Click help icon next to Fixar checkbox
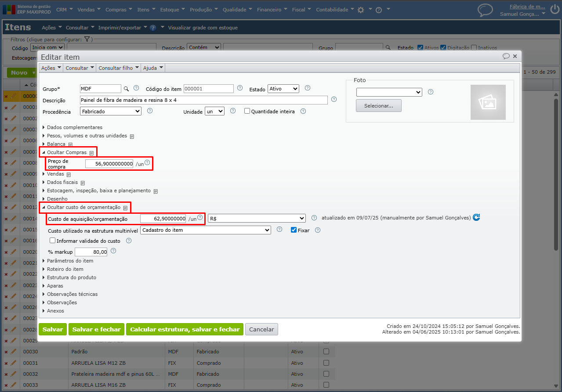Viewport: 562px width, 392px height. click(x=318, y=230)
